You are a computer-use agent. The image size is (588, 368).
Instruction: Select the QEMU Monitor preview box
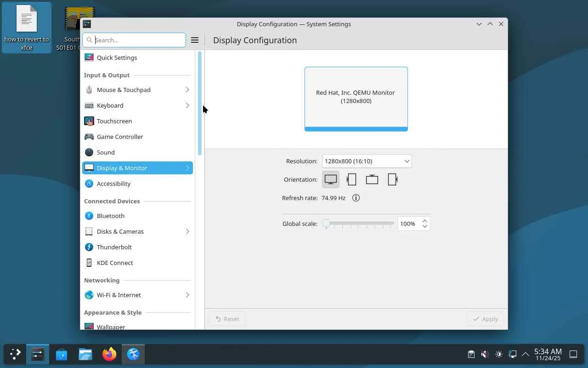pos(356,99)
